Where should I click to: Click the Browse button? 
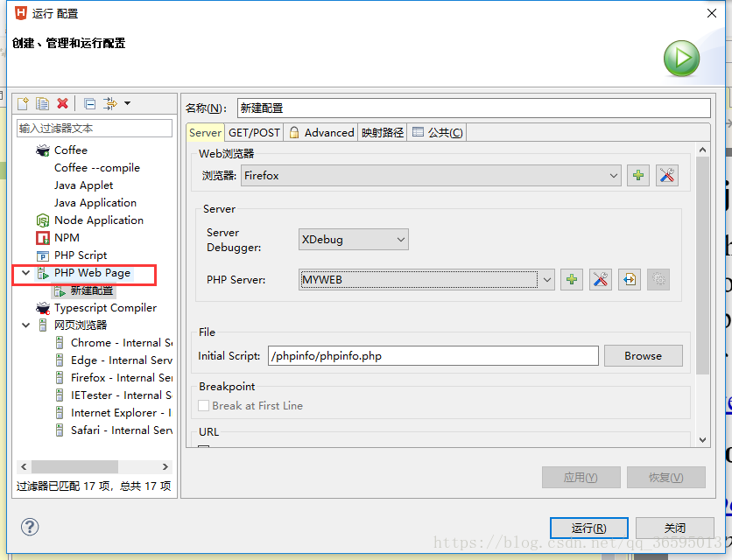coord(644,355)
